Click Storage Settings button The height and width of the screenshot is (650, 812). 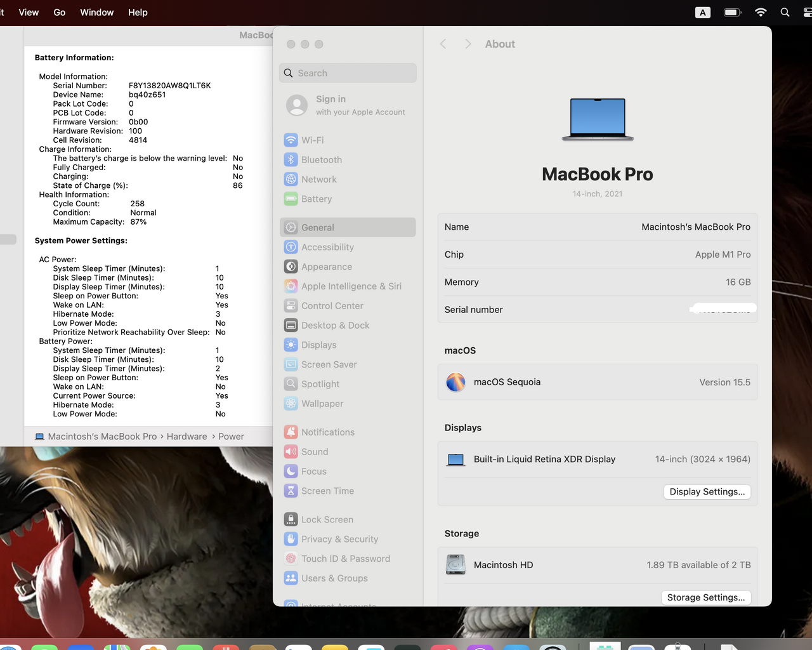[706, 597]
